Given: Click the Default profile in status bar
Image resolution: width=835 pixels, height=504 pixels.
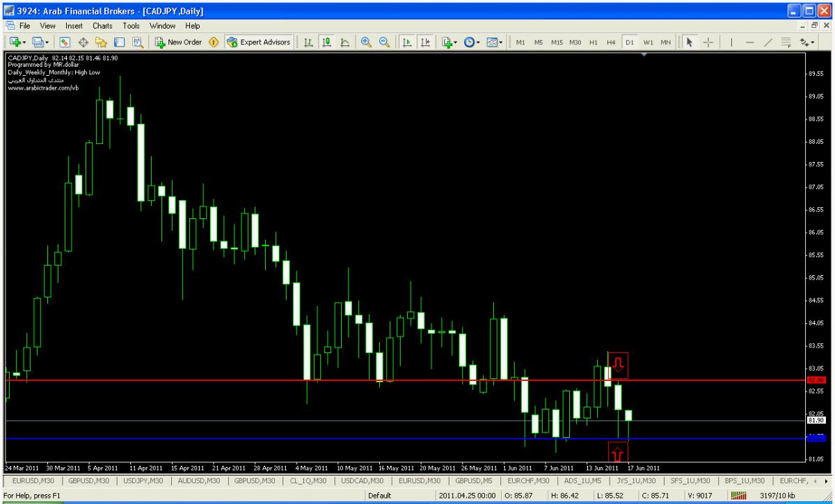Looking at the screenshot, I should [379, 495].
